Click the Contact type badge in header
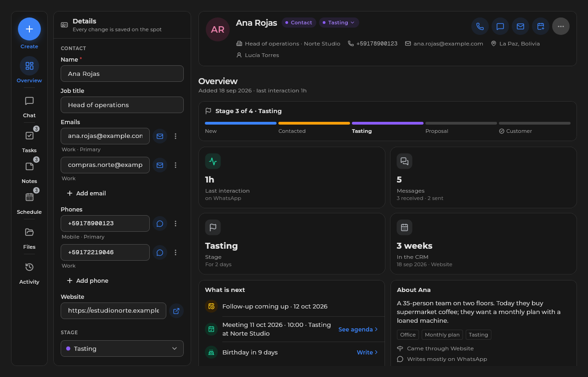 point(299,23)
